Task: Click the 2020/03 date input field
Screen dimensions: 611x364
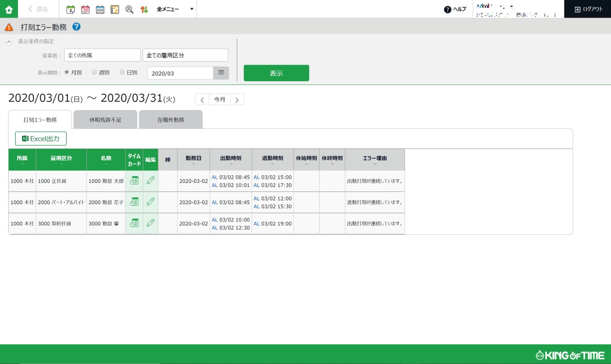Action: (180, 73)
